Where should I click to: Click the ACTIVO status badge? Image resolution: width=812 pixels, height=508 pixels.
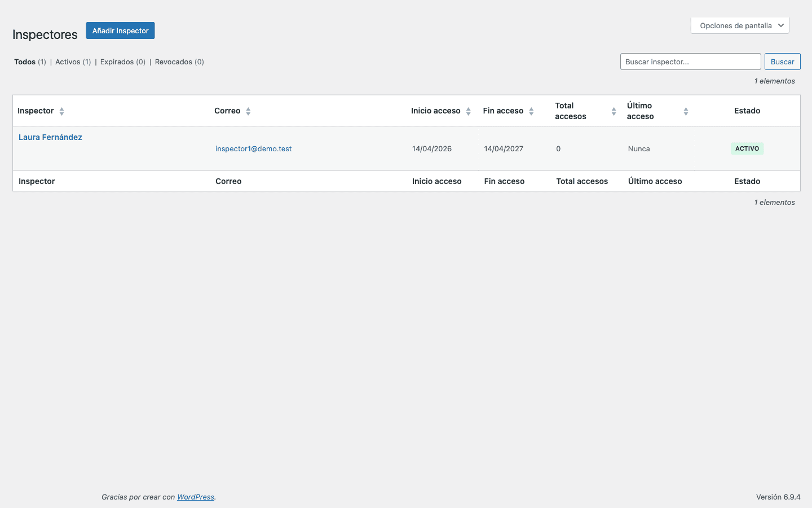click(x=747, y=148)
